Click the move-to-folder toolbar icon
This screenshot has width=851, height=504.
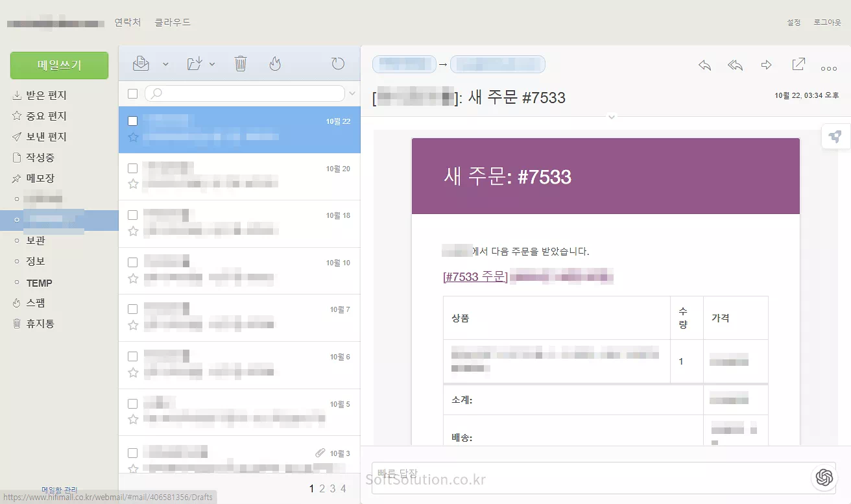pyautogui.click(x=195, y=64)
